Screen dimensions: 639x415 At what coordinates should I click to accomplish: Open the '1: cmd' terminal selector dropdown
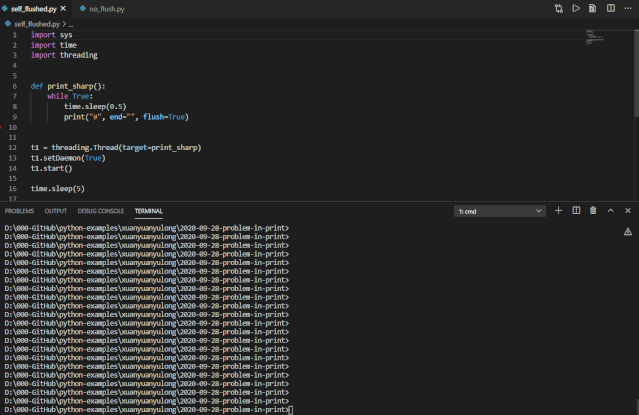(500, 211)
